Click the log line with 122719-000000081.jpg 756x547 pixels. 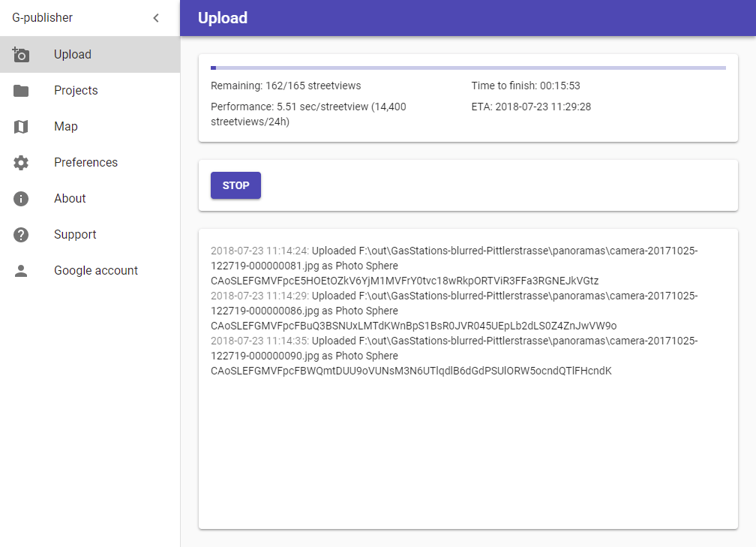[x=304, y=266]
